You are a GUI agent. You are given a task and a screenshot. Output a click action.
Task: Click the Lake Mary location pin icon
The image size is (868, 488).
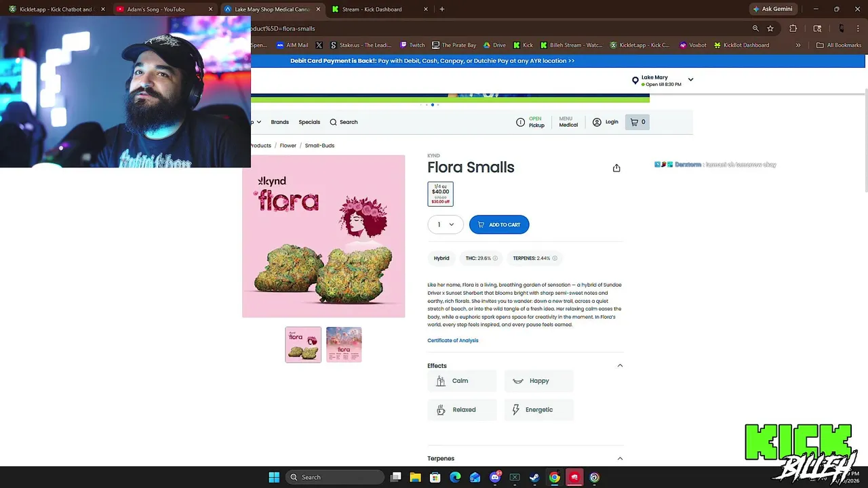635,81
